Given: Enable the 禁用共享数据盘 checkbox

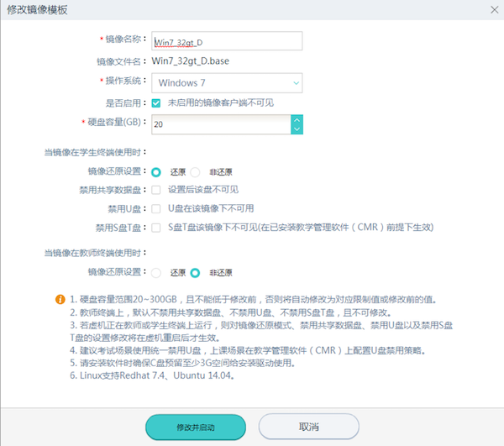Looking at the screenshot, I should coord(156,190).
